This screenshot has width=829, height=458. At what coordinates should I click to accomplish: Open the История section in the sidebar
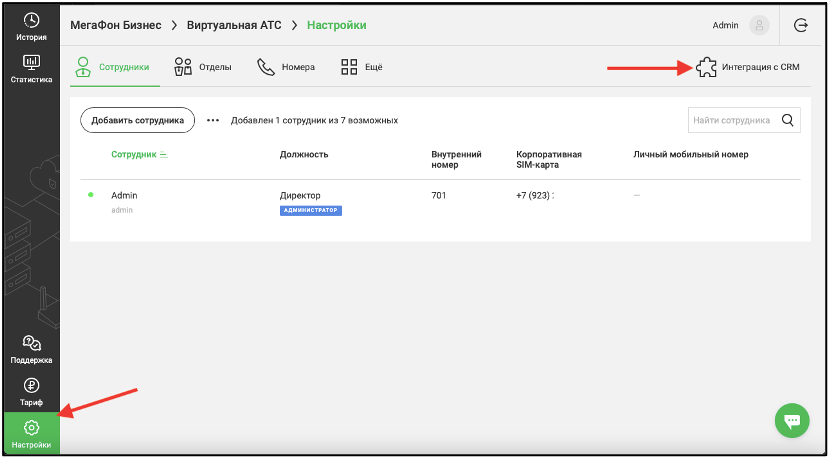31,28
